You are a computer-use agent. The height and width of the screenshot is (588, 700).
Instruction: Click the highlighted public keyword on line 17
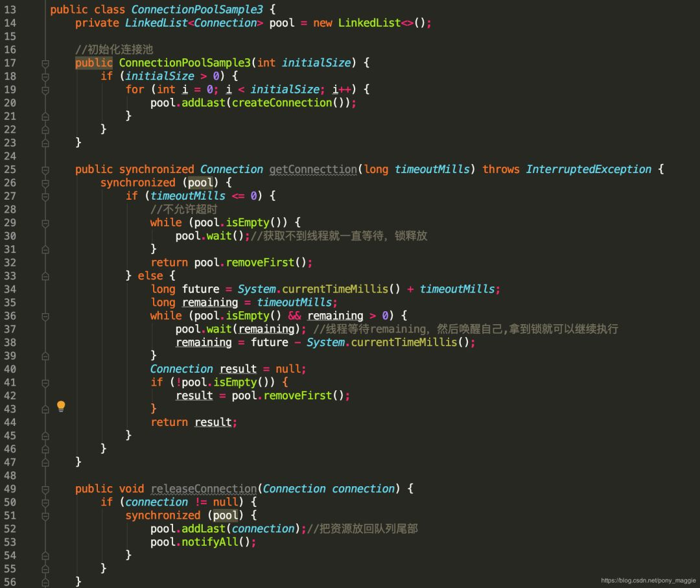click(x=93, y=63)
